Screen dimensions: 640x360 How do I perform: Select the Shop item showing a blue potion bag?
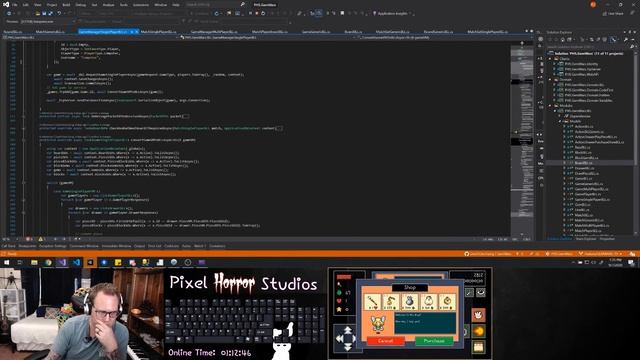(x=409, y=302)
